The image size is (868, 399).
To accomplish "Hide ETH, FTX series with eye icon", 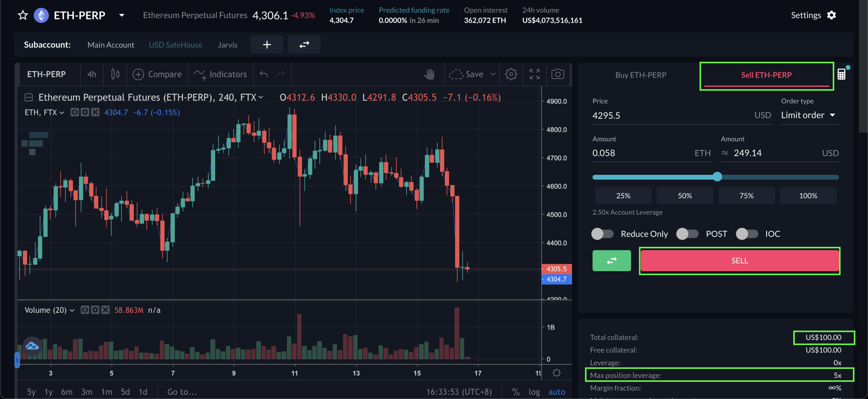I will pyautogui.click(x=75, y=112).
